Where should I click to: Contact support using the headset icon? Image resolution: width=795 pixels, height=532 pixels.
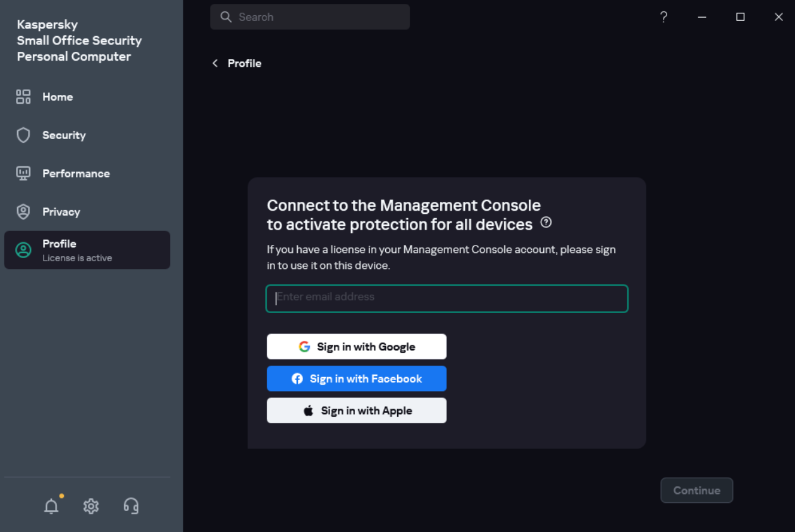click(131, 506)
